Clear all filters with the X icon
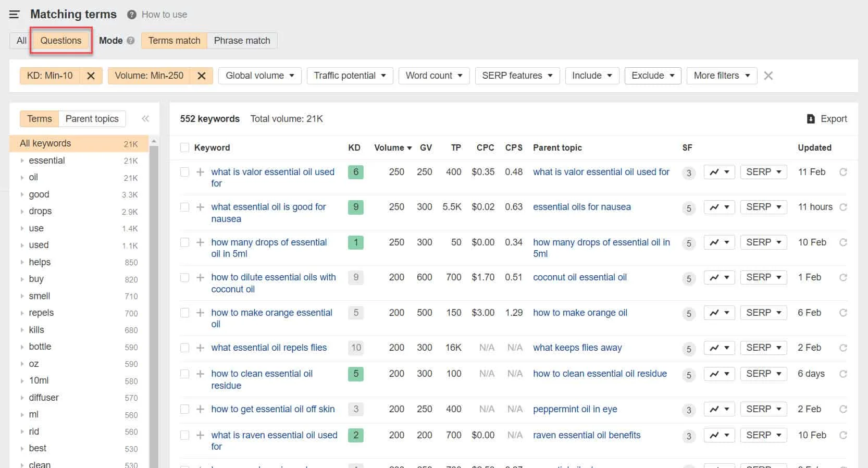 tap(768, 76)
